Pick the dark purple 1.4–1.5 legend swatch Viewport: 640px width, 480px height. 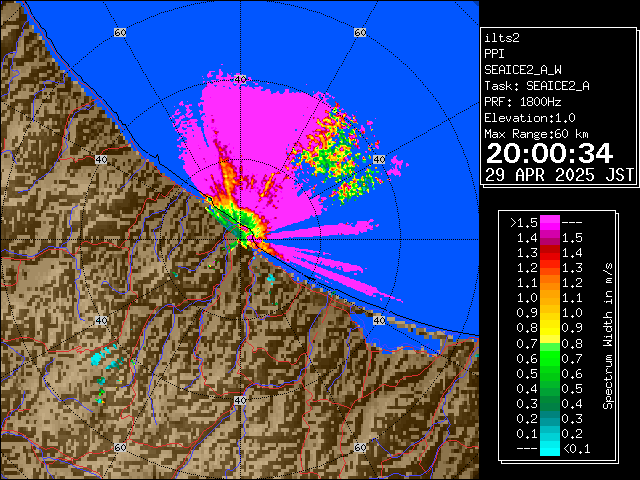click(550, 238)
